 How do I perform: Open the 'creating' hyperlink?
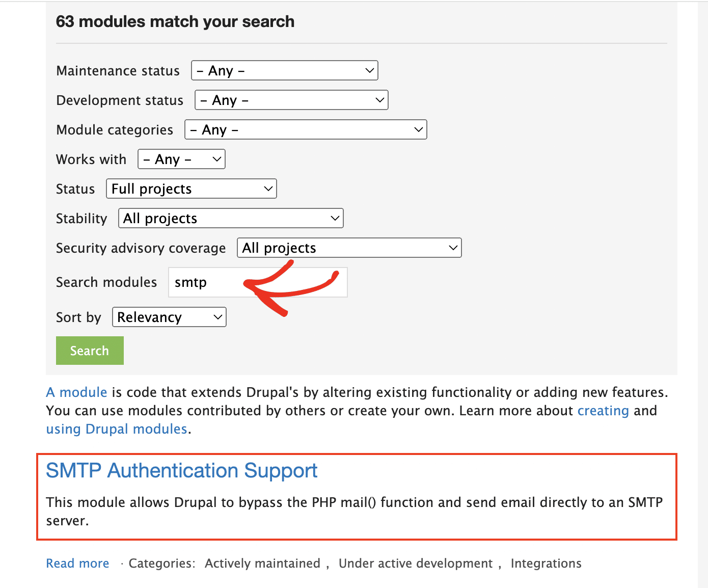pos(603,411)
